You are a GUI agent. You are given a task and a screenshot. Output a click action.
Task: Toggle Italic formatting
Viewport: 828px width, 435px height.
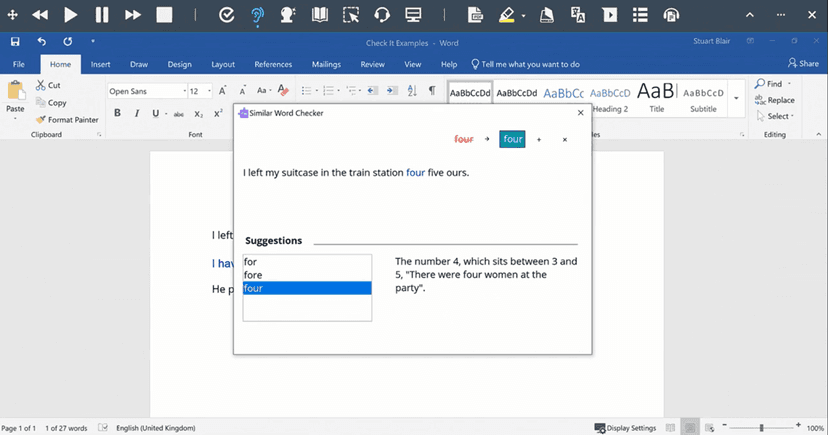(137, 113)
